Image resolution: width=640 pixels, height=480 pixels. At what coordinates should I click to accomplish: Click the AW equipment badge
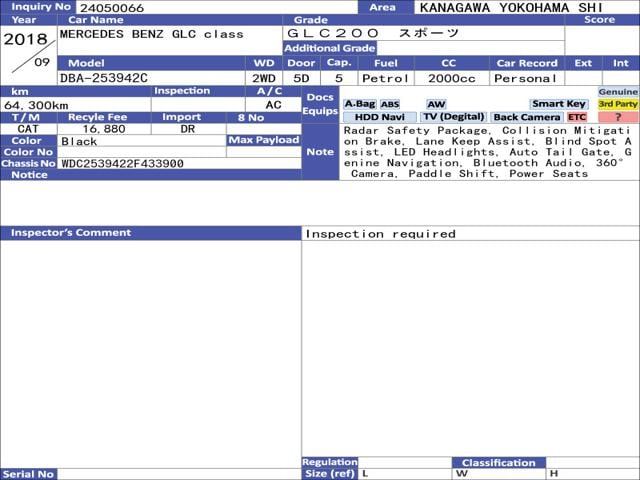[x=436, y=104]
